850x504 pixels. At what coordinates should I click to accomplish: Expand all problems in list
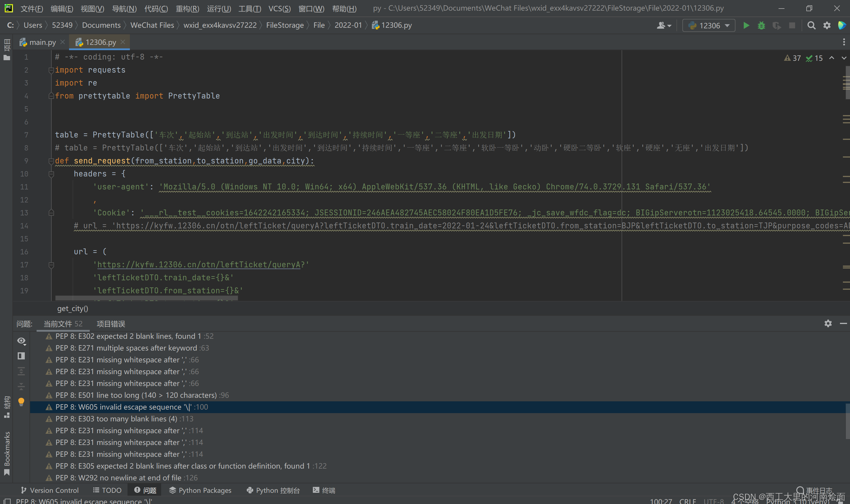point(21,371)
